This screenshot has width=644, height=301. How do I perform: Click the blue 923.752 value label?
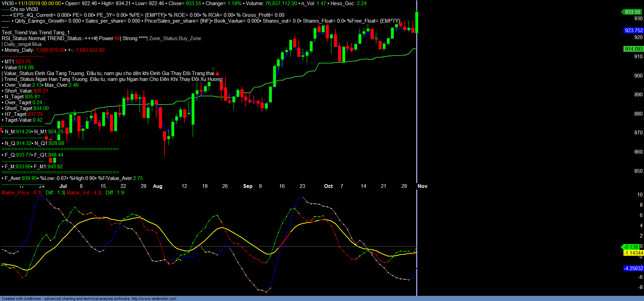[x=633, y=31]
